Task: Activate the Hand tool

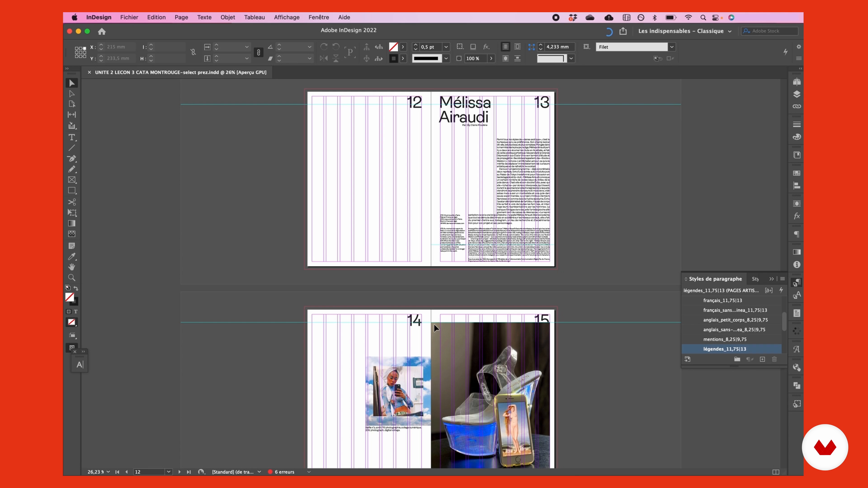Action: point(71,267)
